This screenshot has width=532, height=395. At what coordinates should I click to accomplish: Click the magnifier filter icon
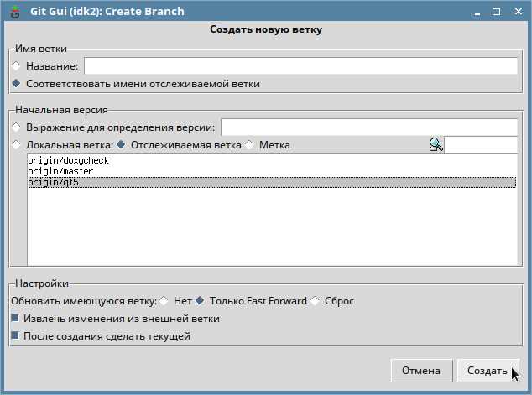click(x=436, y=145)
